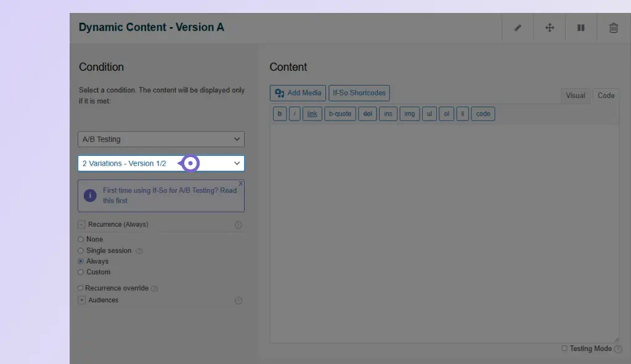This screenshot has height=364, width=631.
Task: Apply bold with the b button
Action: click(280, 114)
